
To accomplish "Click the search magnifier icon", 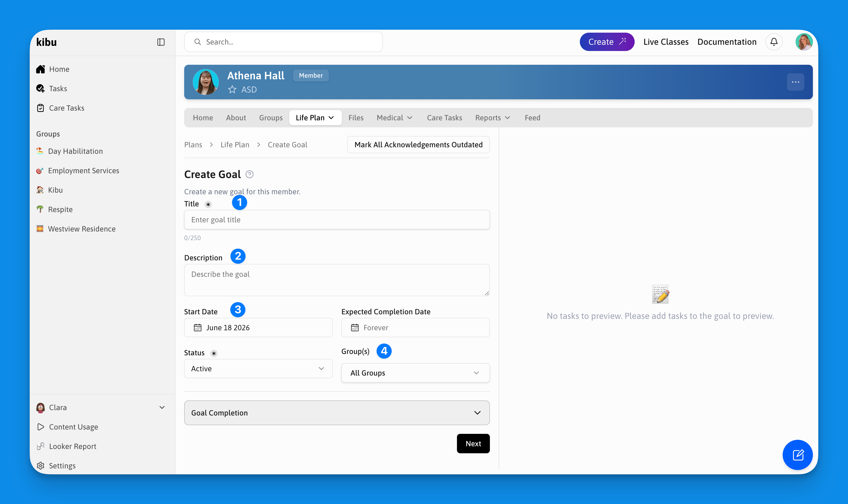I will pyautogui.click(x=197, y=42).
